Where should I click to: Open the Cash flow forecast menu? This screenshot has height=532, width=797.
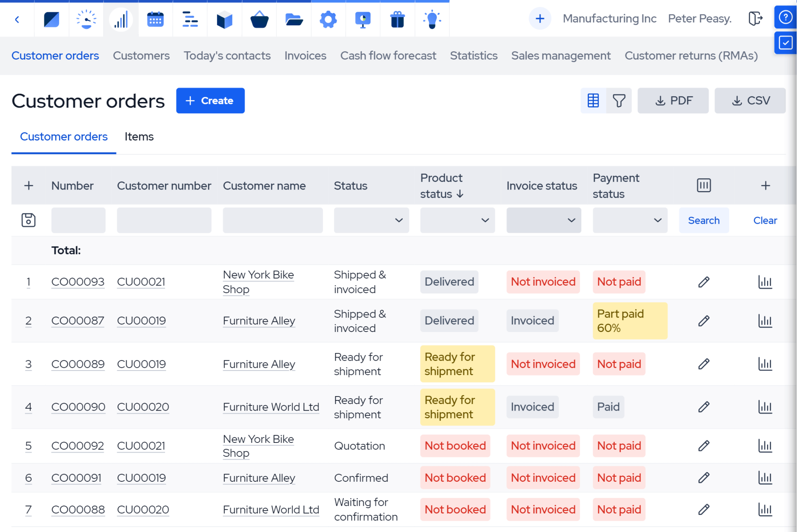pos(388,56)
